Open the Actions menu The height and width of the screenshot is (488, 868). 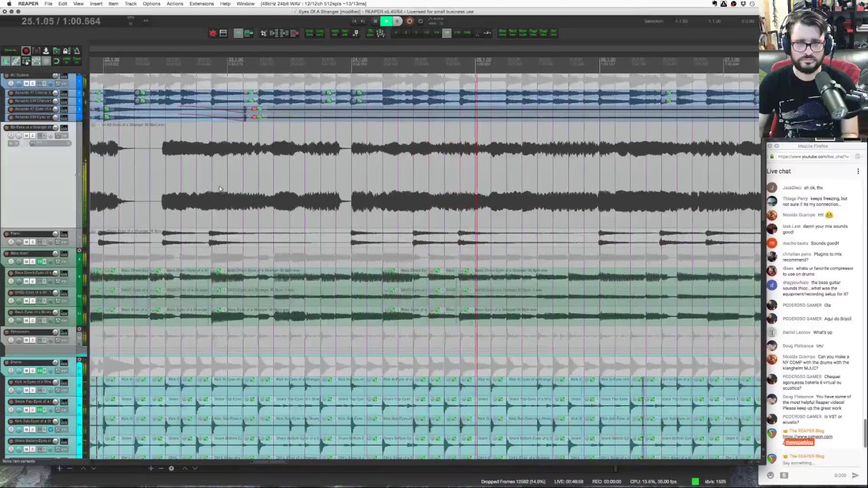[174, 4]
